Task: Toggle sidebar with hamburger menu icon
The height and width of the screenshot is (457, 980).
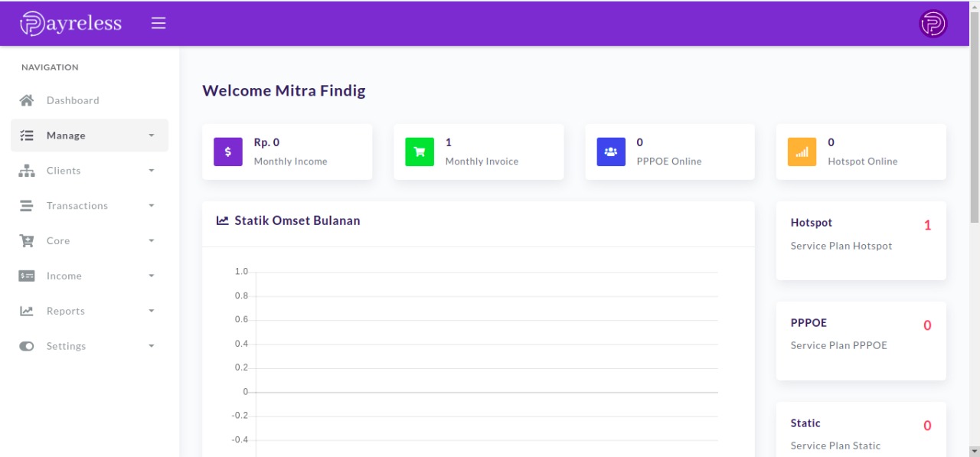Action: tap(158, 24)
